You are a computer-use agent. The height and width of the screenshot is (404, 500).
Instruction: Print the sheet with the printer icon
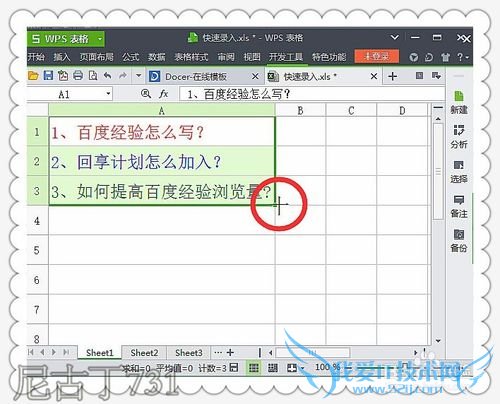78,76
